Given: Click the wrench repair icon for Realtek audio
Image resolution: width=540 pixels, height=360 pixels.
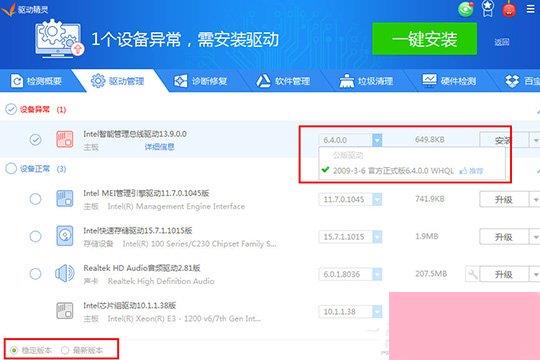Looking at the screenshot, I should point(472,274).
